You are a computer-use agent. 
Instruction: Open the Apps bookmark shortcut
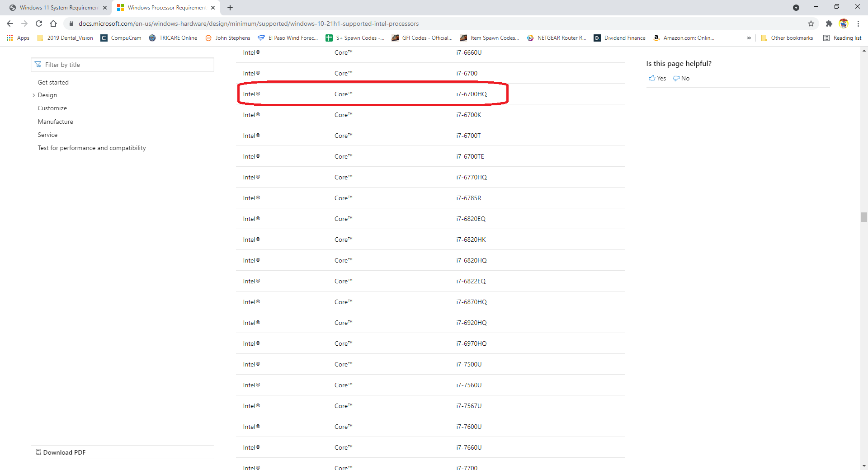tap(18, 38)
